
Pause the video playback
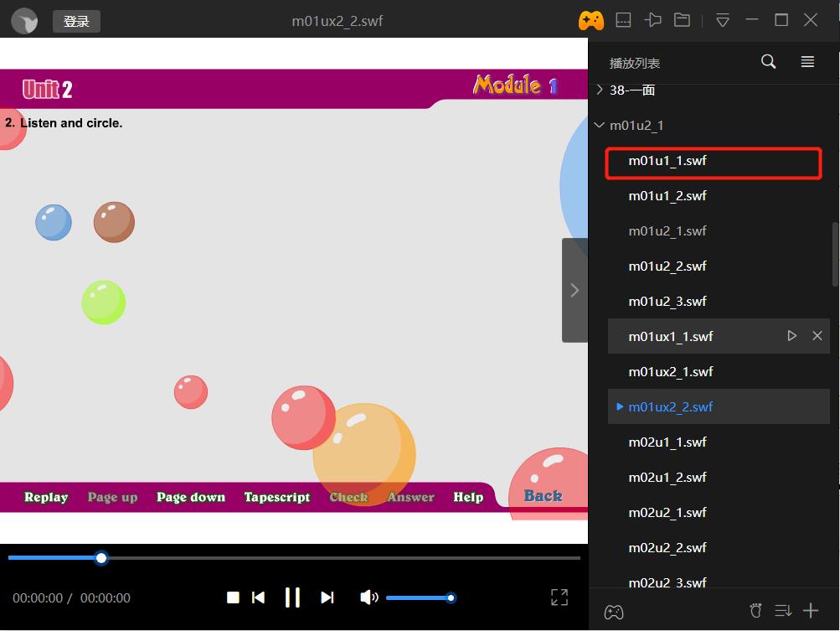292,597
